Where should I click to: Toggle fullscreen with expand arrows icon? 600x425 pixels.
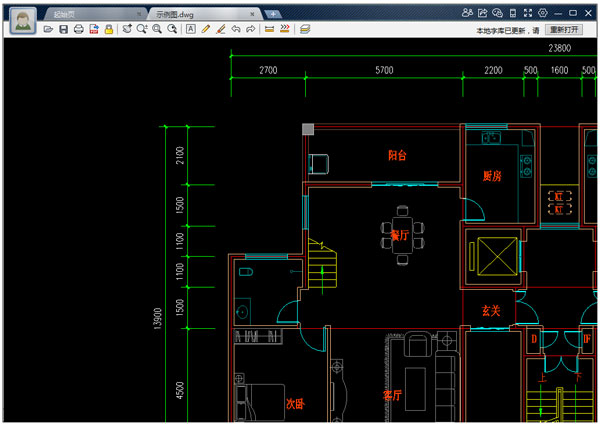pos(528,13)
